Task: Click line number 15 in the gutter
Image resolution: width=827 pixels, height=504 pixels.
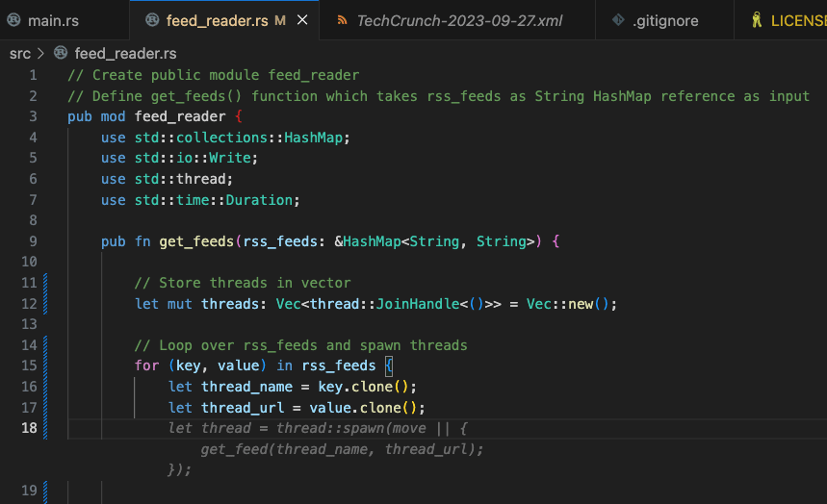Action: [x=29, y=365]
